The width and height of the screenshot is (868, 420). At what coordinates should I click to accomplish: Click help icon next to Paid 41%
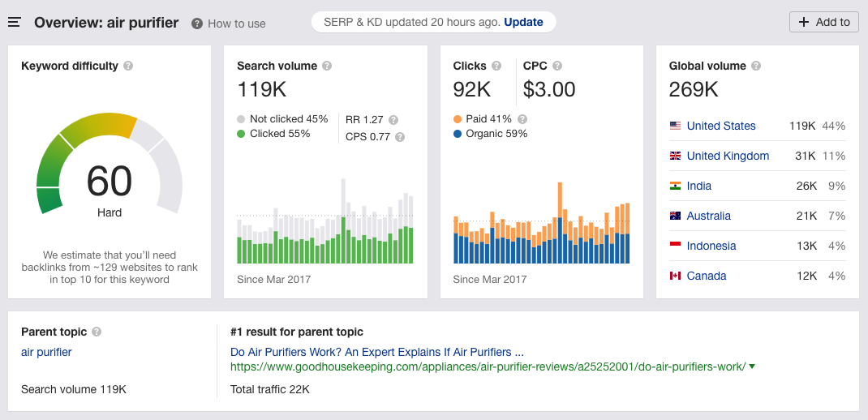click(522, 119)
